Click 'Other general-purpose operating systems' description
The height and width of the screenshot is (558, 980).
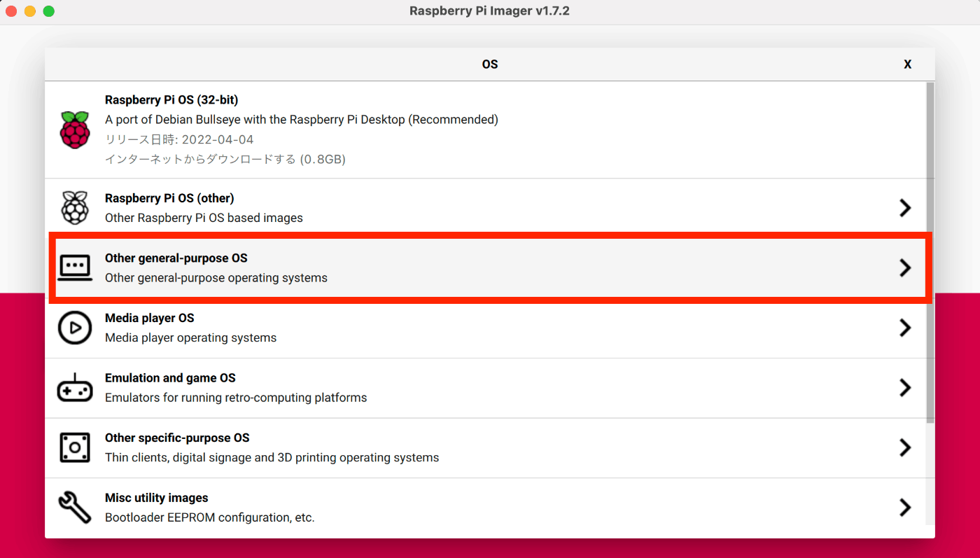tap(216, 278)
